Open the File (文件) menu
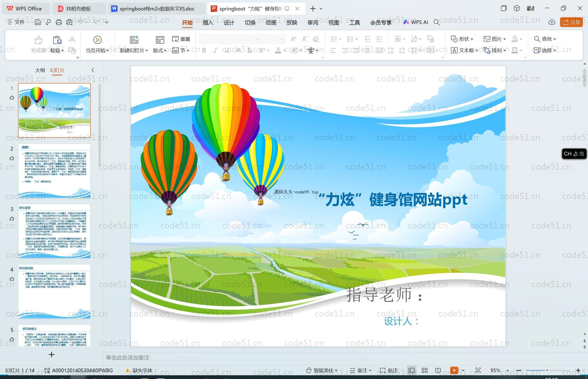This screenshot has width=588, height=379. click(x=16, y=22)
